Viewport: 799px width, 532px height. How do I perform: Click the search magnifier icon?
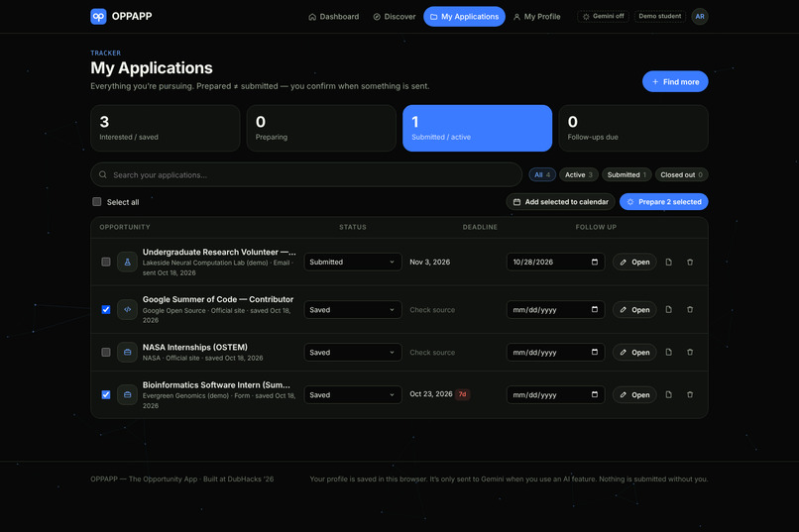point(103,174)
